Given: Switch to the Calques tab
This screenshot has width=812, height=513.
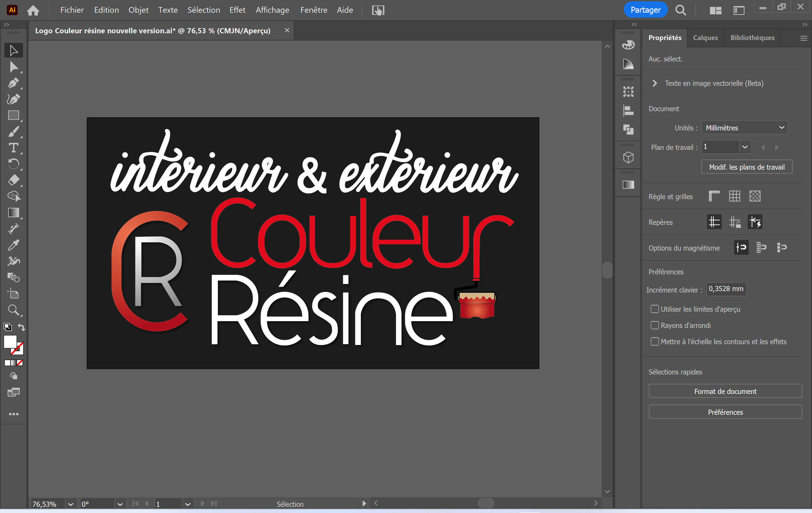Looking at the screenshot, I should (705, 38).
